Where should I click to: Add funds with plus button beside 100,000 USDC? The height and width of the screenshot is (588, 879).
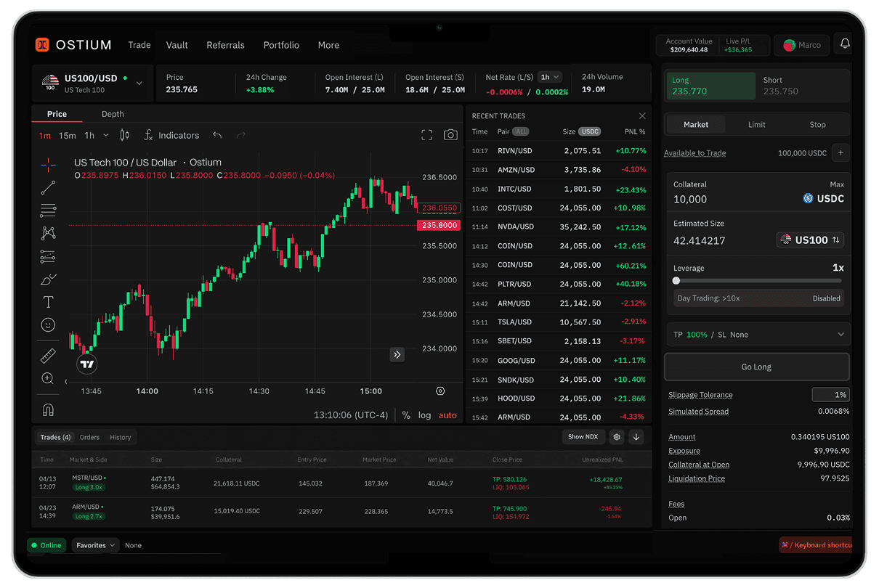(840, 153)
